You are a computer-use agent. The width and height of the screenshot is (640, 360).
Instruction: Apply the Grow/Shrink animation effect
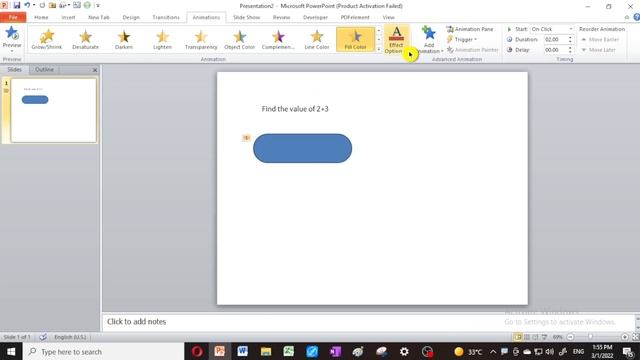(47, 39)
